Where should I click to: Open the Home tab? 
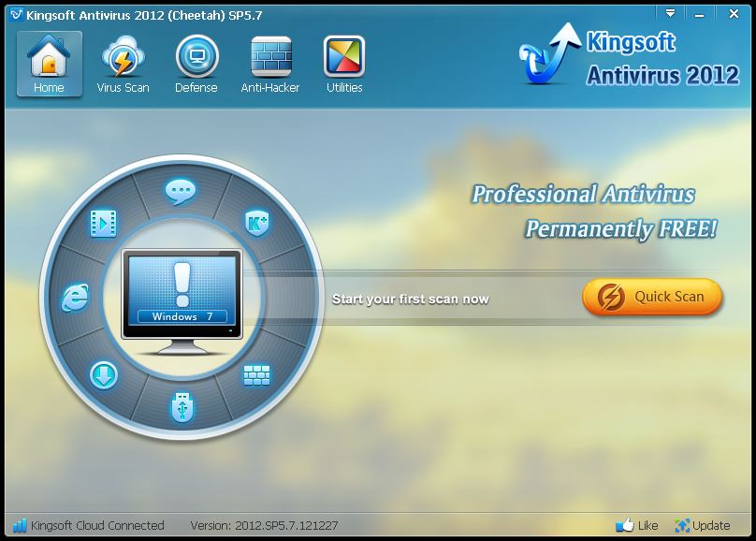tap(50, 64)
